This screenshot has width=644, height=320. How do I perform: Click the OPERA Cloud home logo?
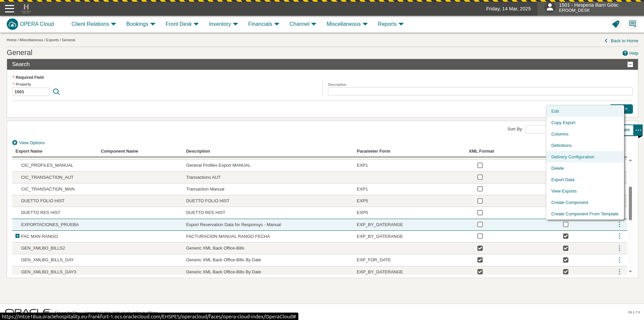click(x=12, y=24)
